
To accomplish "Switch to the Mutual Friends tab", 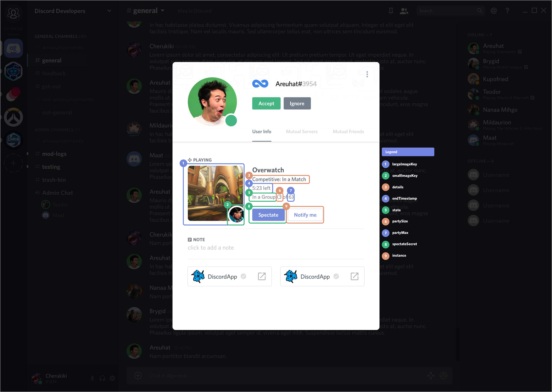I will point(348,131).
